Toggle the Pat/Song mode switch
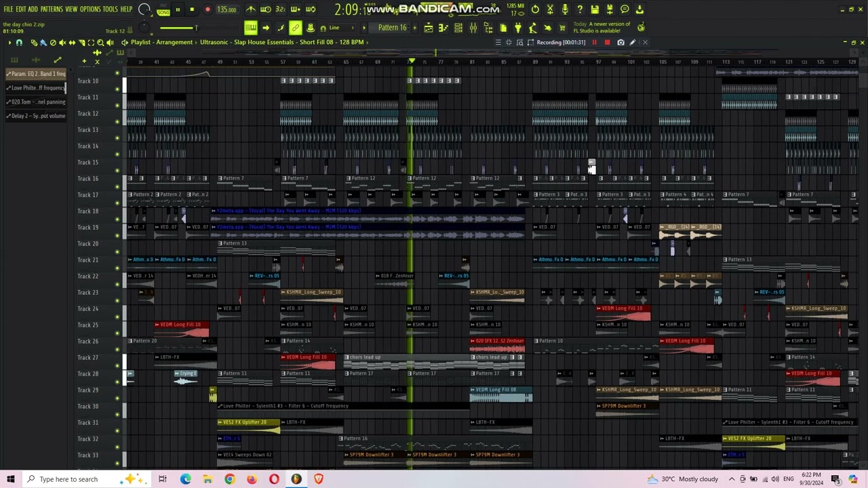The height and width of the screenshot is (488, 868). pyautogui.click(x=163, y=9)
